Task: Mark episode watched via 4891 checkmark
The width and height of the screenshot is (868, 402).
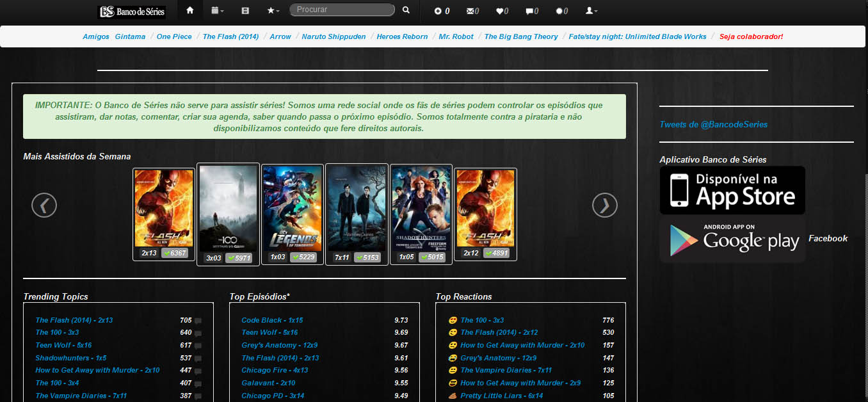Action: (x=496, y=253)
